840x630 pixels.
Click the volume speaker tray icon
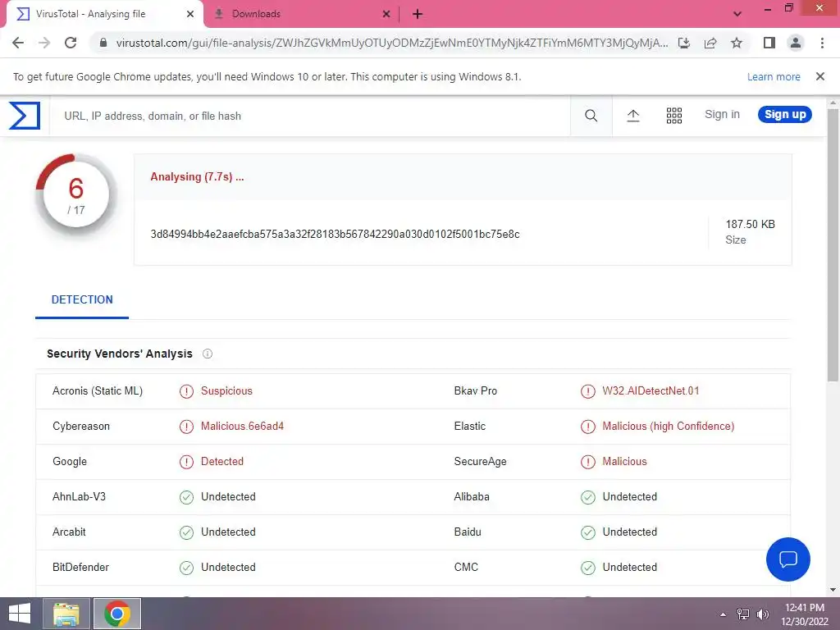pos(762,614)
